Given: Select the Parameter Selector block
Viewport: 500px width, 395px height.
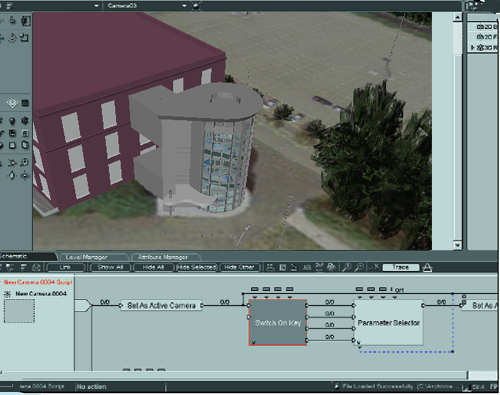Looking at the screenshot, I should pyautogui.click(x=388, y=323).
